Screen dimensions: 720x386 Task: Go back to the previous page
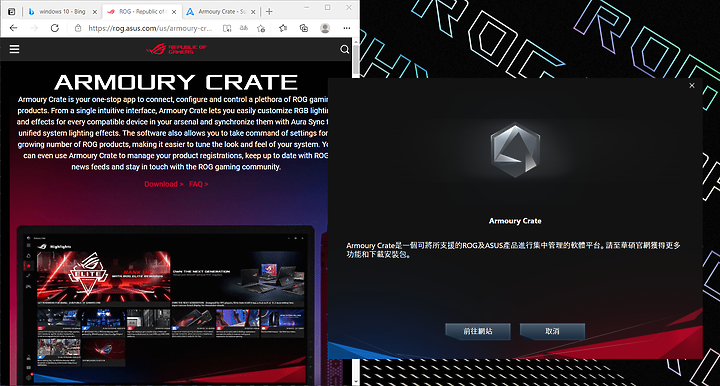[13, 28]
